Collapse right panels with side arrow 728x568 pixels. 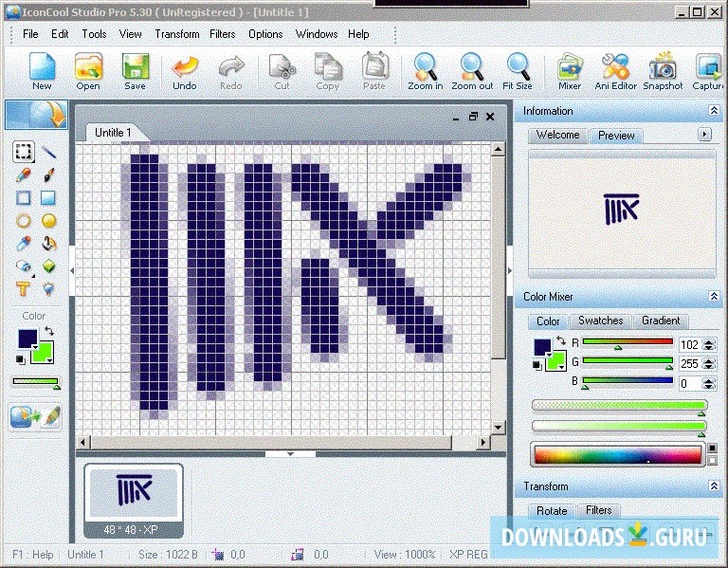click(x=510, y=270)
